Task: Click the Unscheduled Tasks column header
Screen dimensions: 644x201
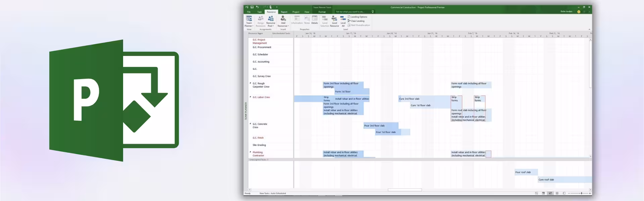Action: [281, 33]
